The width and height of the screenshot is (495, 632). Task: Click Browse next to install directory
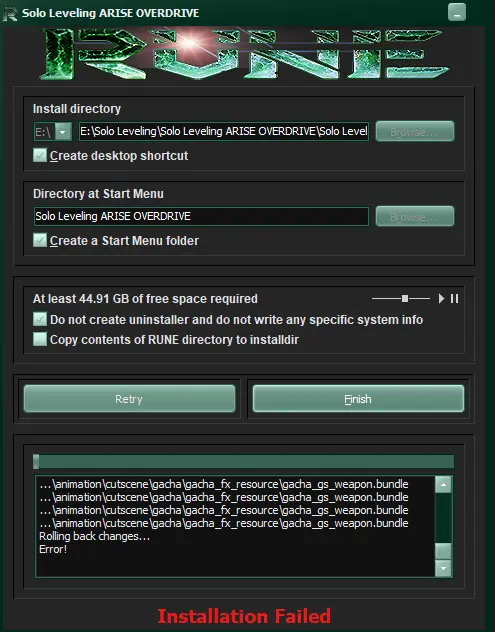(x=415, y=131)
